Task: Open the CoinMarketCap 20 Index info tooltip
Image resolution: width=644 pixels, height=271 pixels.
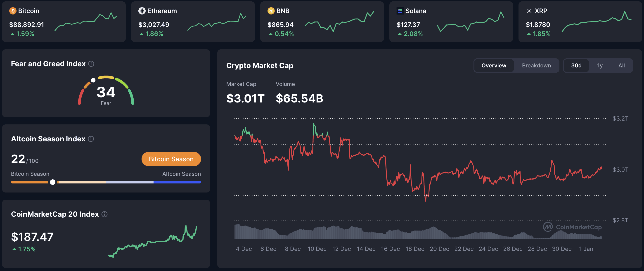Action: pos(104,214)
